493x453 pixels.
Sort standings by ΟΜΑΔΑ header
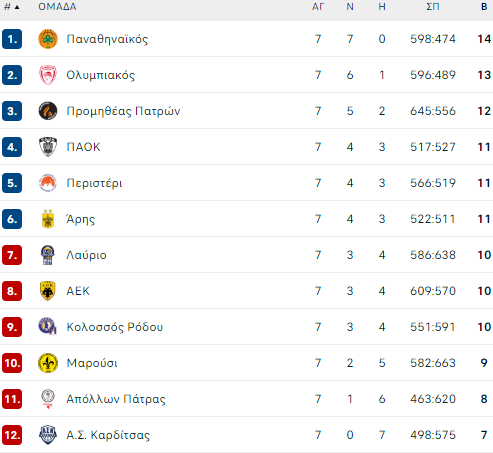click(57, 7)
